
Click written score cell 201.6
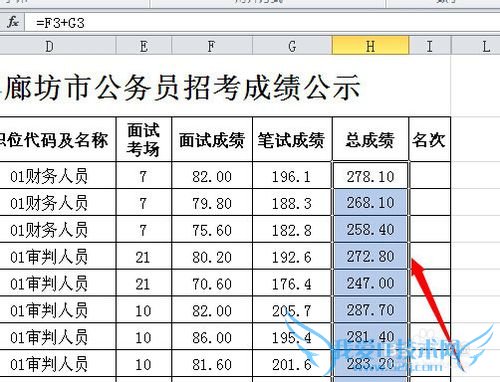(x=292, y=364)
